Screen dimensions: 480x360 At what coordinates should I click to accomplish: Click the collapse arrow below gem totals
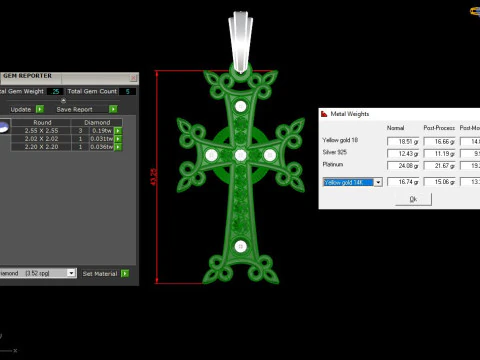pos(63,100)
